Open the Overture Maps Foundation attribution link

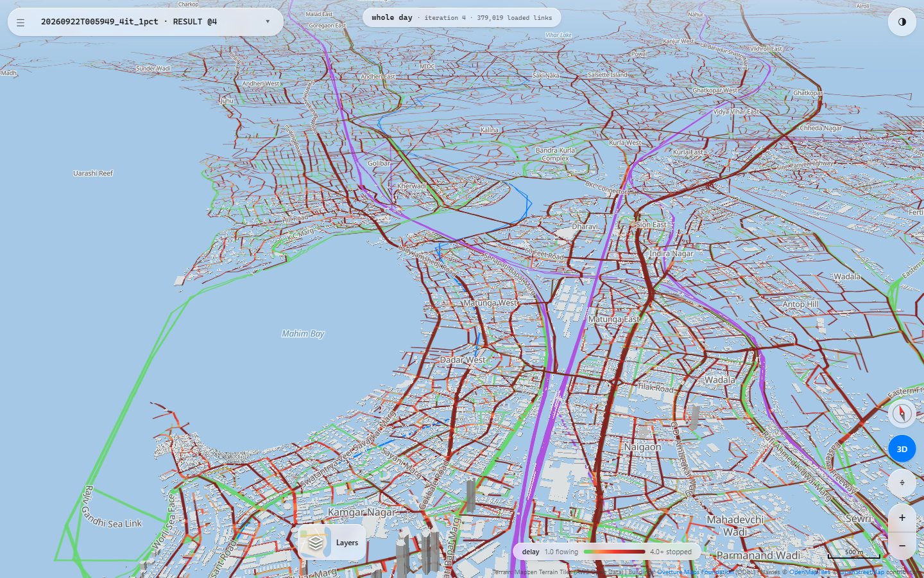(x=695, y=572)
